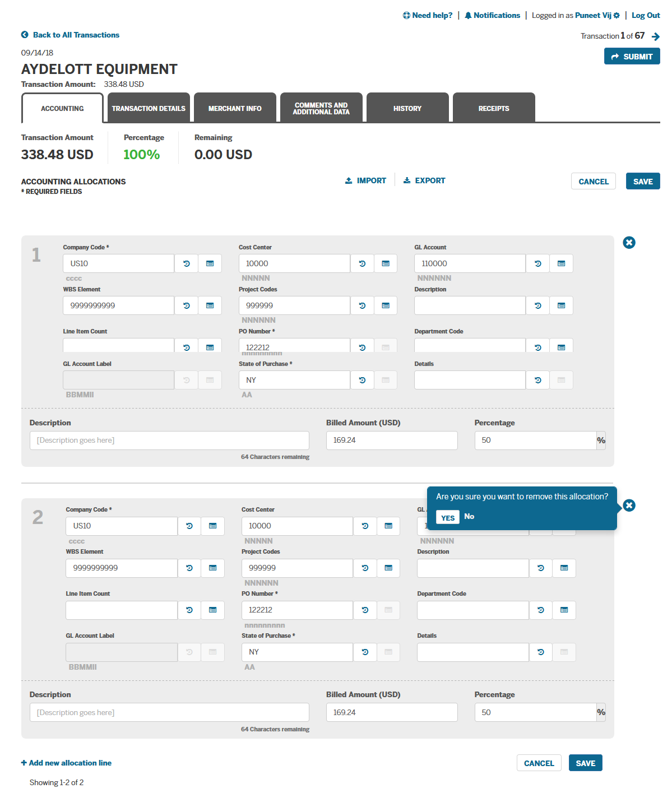The height and width of the screenshot is (793, 672).
Task: Open Company Code lookup list in allocation 2
Action: tap(213, 526)
